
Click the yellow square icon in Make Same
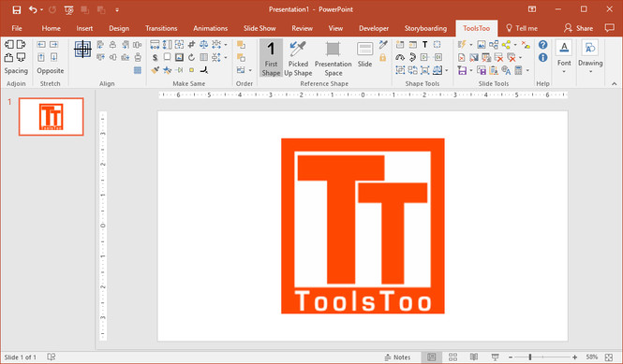click(x=191, y=70)
